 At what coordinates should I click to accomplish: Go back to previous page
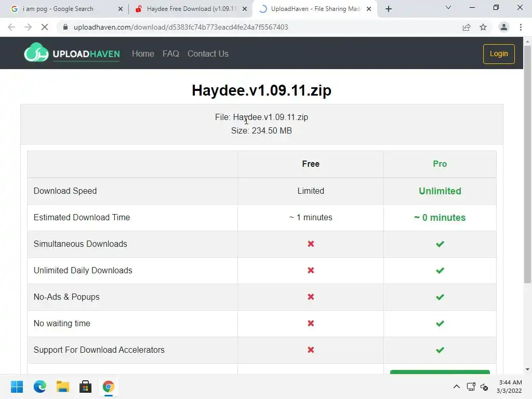(11, 27)
